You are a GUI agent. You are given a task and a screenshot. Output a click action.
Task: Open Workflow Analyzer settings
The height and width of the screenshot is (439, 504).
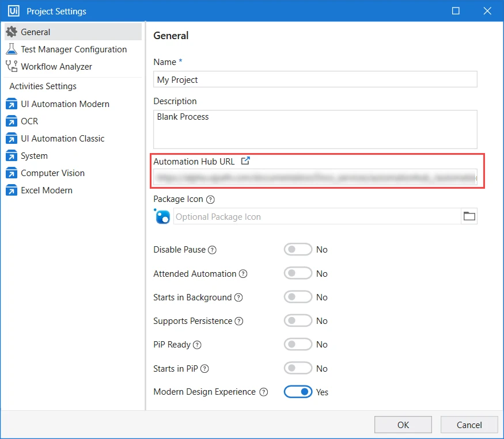click(x=73, y=67)
